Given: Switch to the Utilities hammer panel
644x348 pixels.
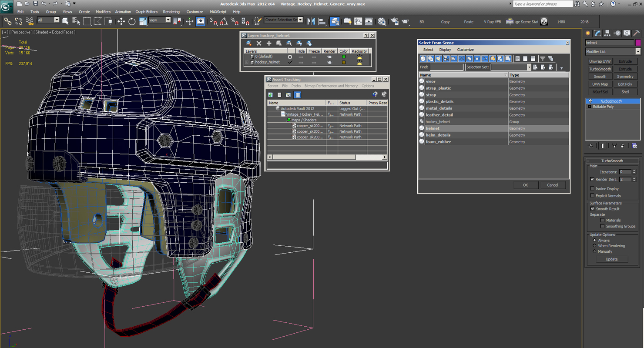Looking at the screenshot, I should click(637, 33).
